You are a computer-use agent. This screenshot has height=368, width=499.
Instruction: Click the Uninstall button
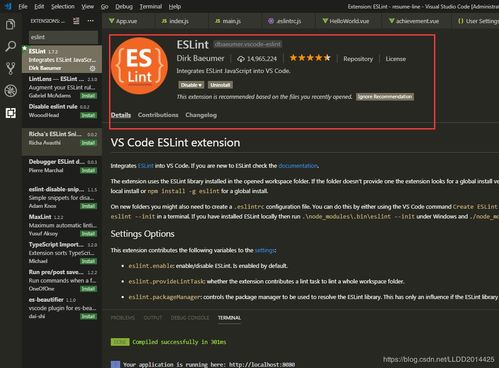click(220, 85)
